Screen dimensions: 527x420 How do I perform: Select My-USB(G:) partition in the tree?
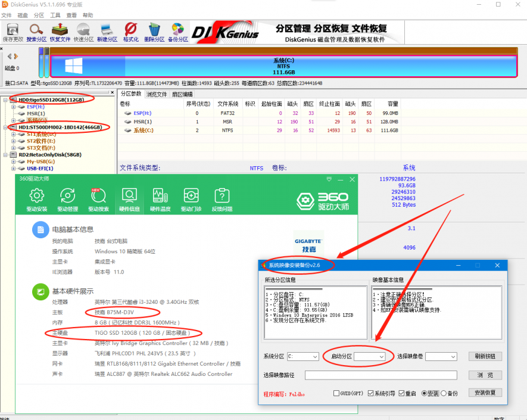click(x=40, y=161)
